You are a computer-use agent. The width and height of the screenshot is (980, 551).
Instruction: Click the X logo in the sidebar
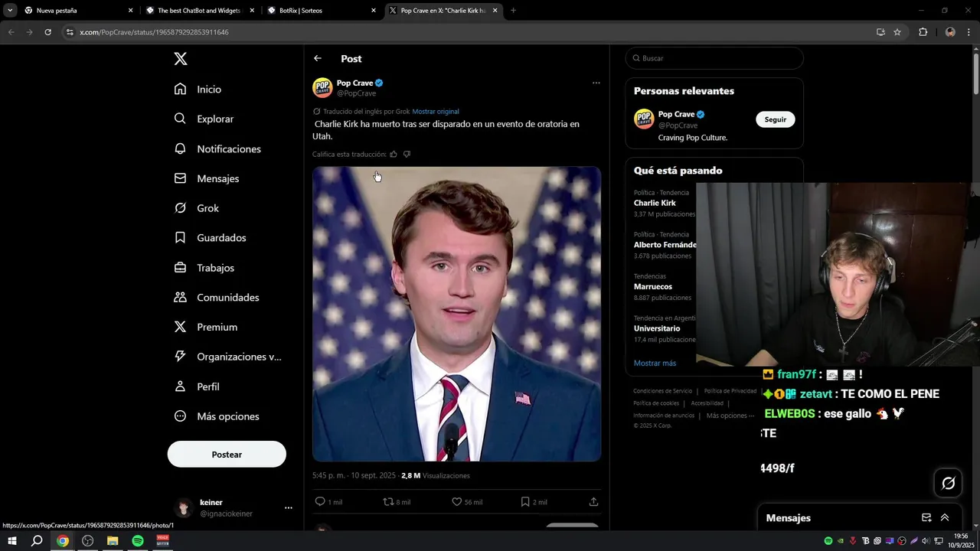click(x=181, y=59)
